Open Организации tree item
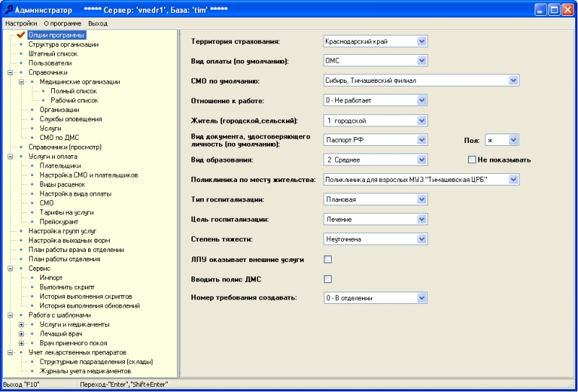The height and width of the screenshot is (392, 578). [59, 110]
